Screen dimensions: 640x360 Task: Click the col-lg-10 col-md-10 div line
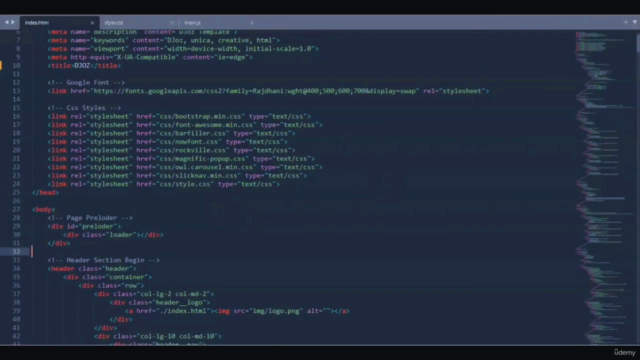(x=158, y=336)
